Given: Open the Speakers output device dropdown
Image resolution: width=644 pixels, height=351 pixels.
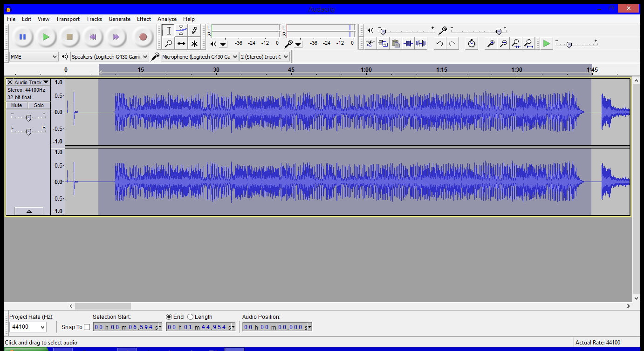Looking at the screenshot, I should [x=110, y=56].
